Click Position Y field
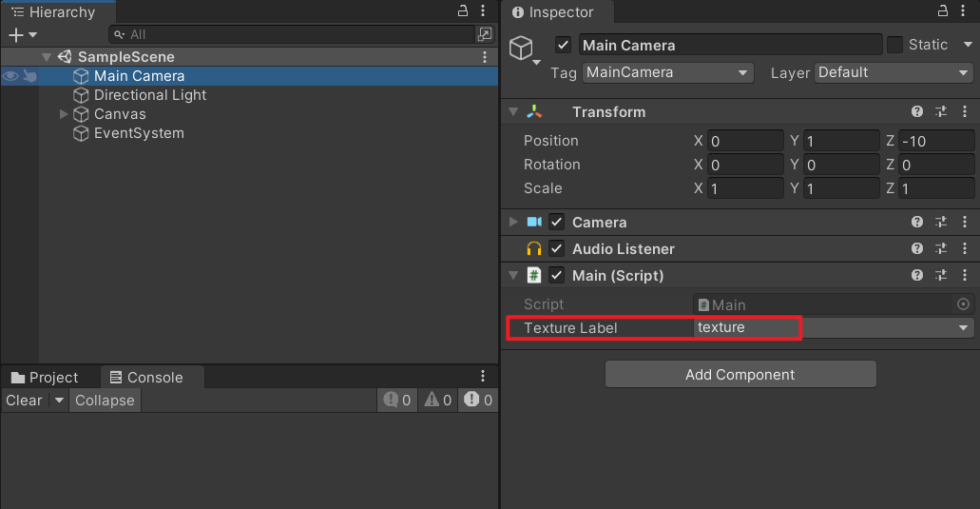980x509 pixels. coord(841,141)
